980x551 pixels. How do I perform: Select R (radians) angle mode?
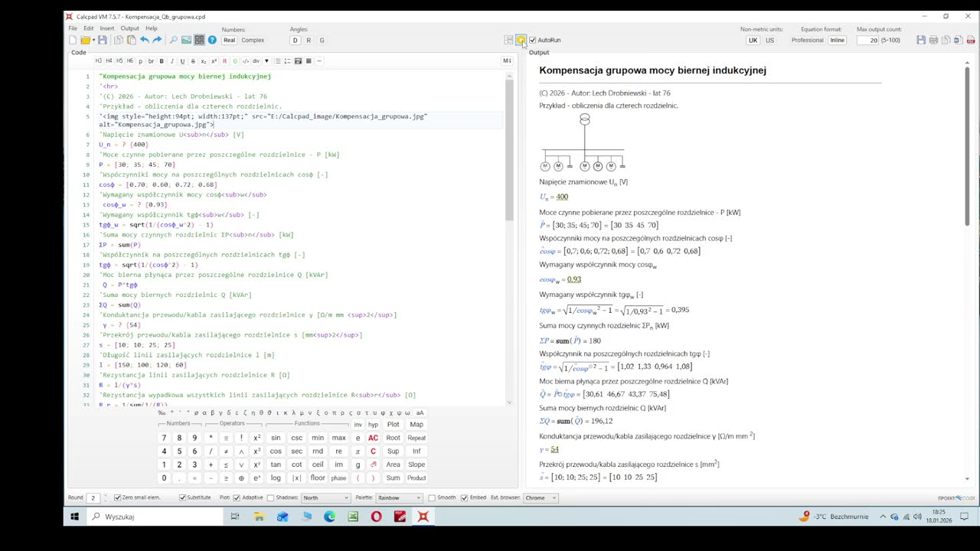(309, 40)
